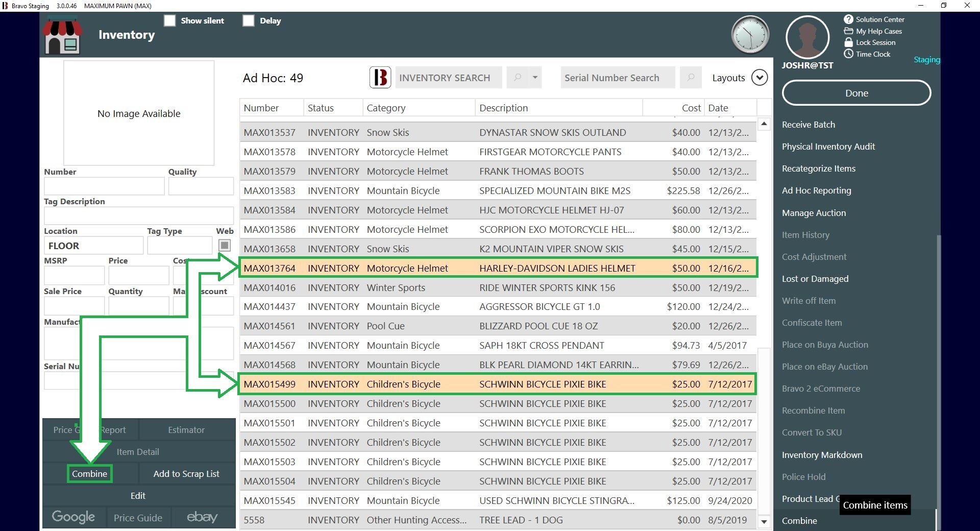This screenshot has height=531, width=980.
Task: Sort by the Cost column header
Action: [673, 108]
